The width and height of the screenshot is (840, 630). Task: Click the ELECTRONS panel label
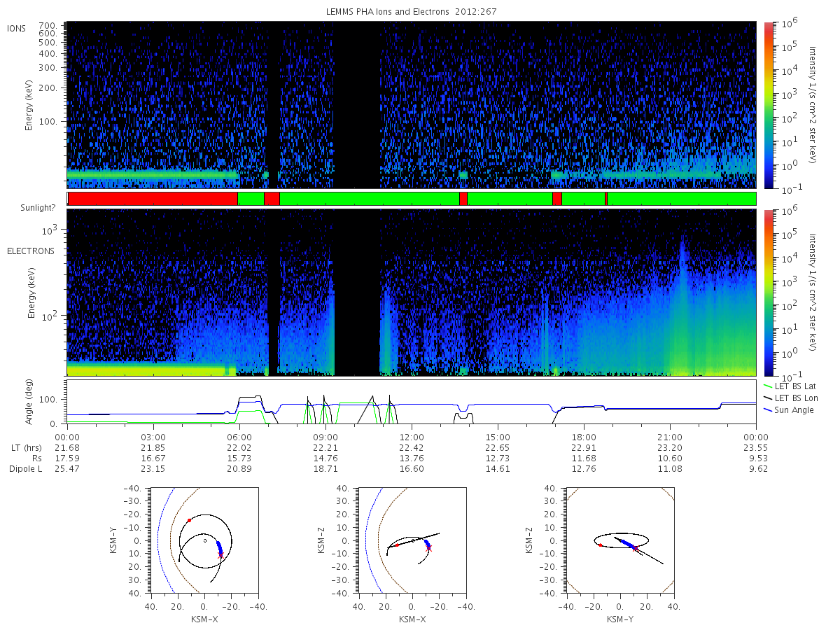[30, 251]
